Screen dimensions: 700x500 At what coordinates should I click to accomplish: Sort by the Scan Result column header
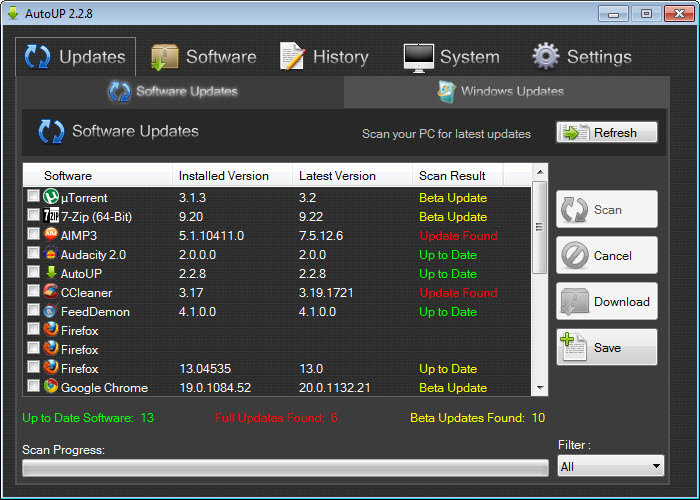(458, 175)
